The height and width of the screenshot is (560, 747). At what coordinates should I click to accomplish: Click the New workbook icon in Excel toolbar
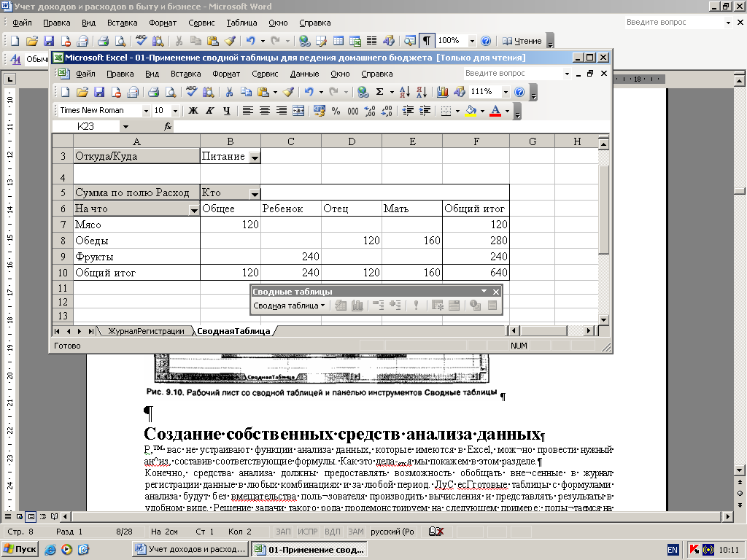[65, 92]
